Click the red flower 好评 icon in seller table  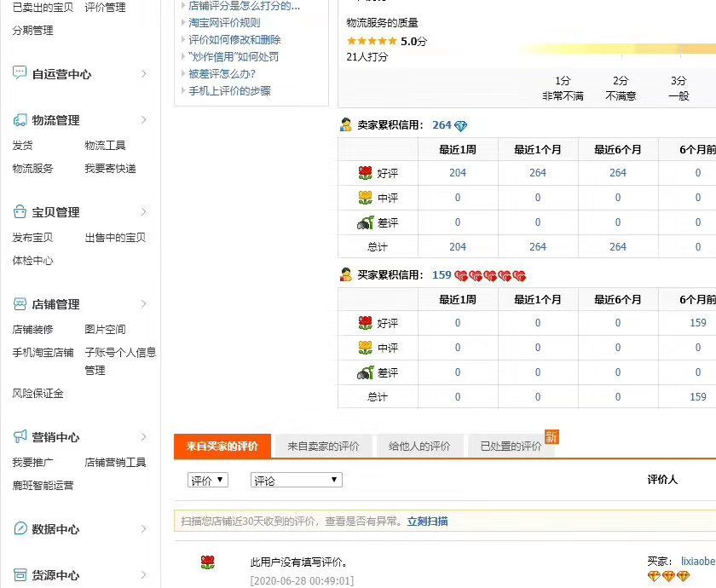366,173
